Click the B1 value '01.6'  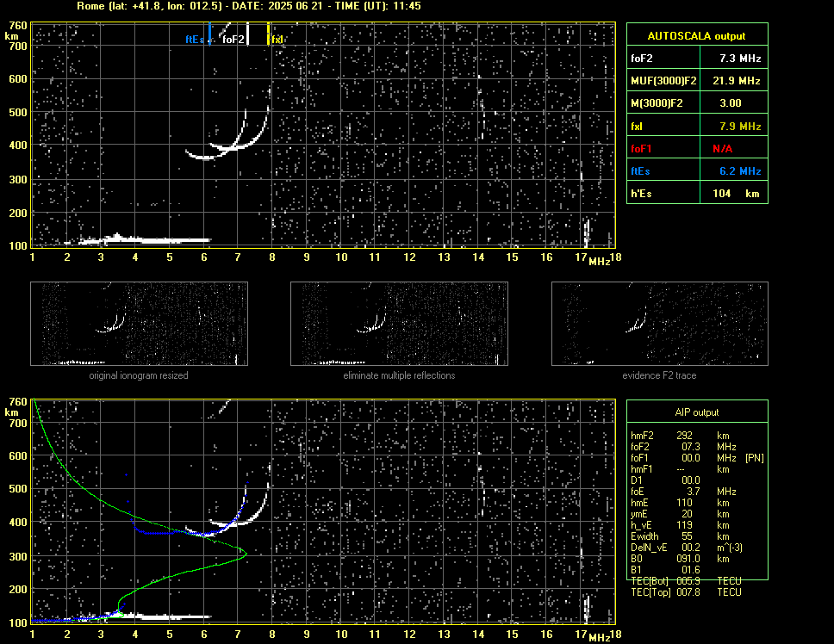[690, 570]
